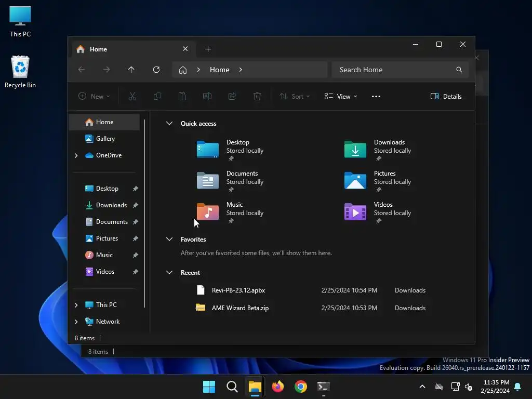The image size is (532, 399).
Task: Launch Google Chrome from the taskbar
Action: [301, 387]
